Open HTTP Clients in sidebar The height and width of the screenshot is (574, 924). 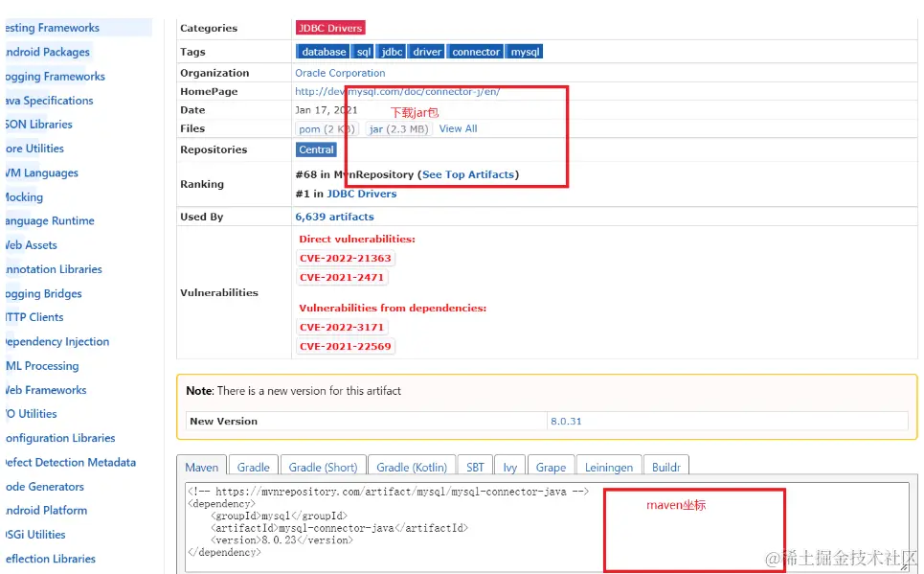34,317
